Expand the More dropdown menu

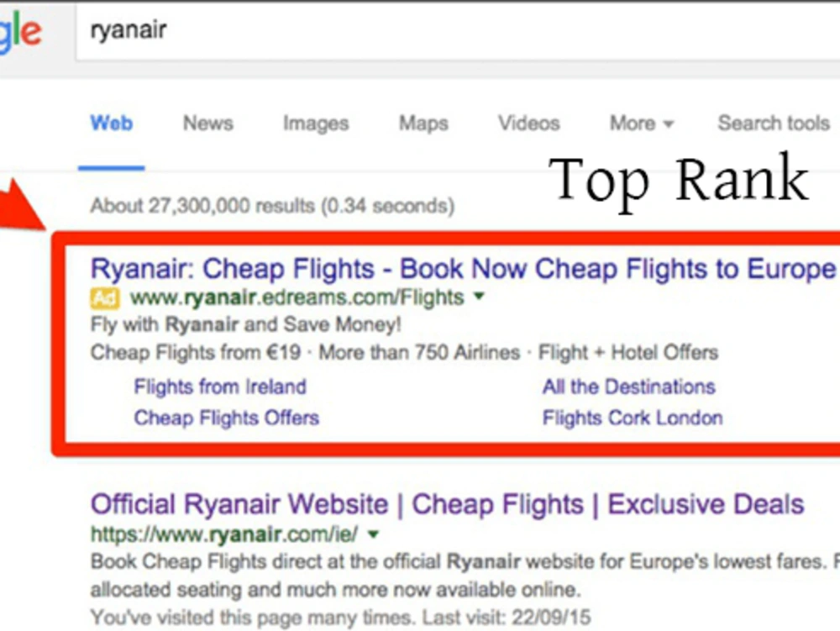[x=641, y=124]
